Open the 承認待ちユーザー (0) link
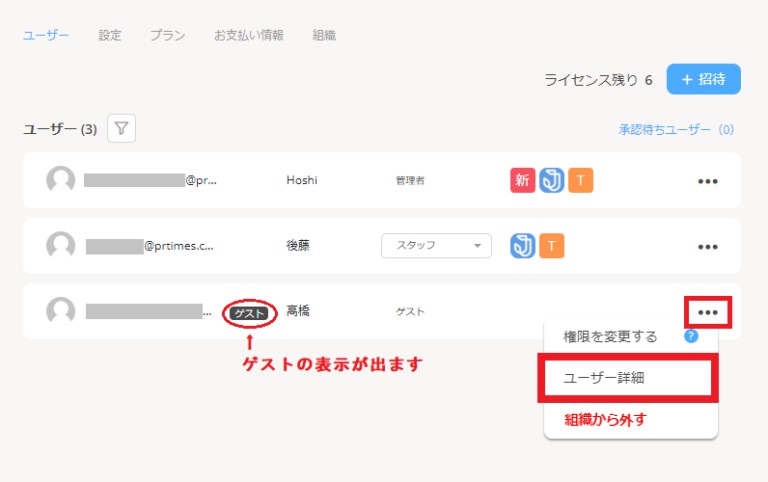 [x=676, y=130]
